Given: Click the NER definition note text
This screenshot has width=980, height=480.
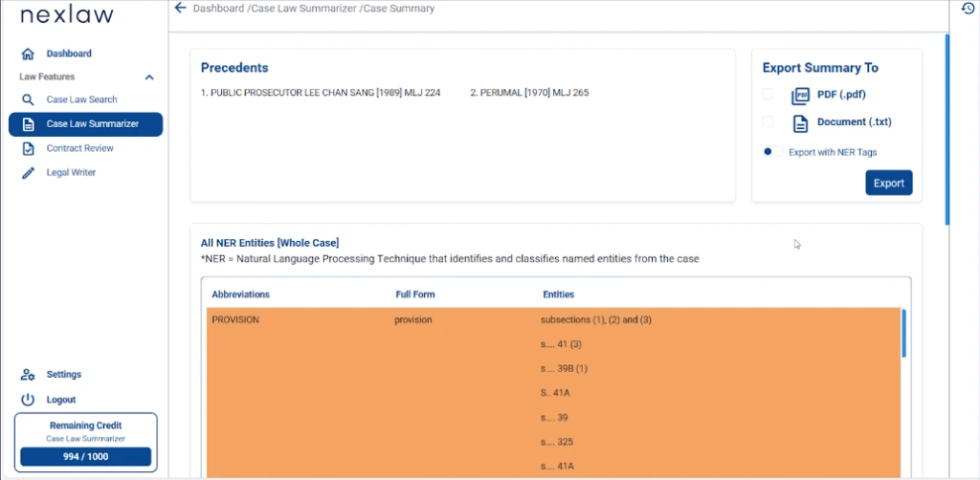Looking at the screenshot, I should (450, 258).
